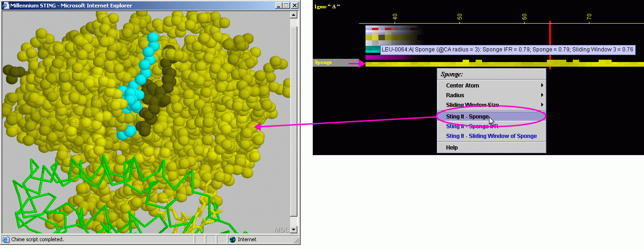Open the Radius submenu

[491, 95]
